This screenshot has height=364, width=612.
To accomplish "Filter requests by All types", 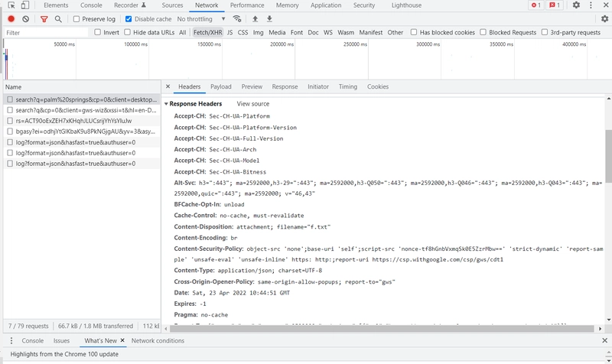I will [x=183, y=32].
